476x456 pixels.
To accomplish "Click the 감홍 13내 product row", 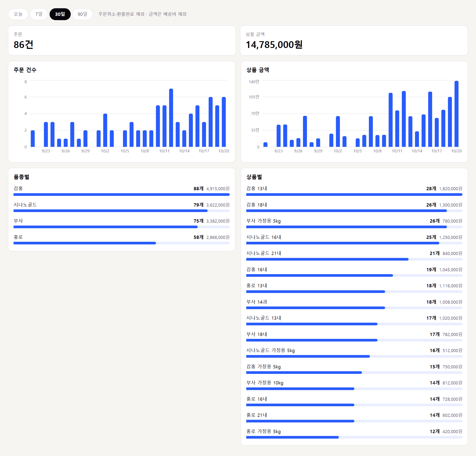I will click(354, 191).
